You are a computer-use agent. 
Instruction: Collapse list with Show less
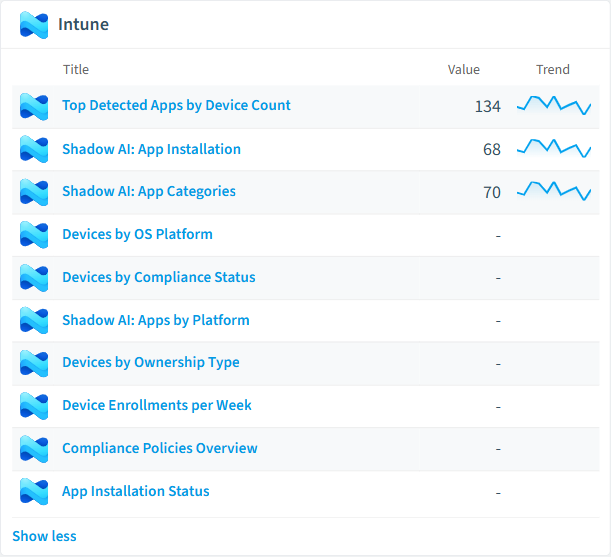pos(44,536)
